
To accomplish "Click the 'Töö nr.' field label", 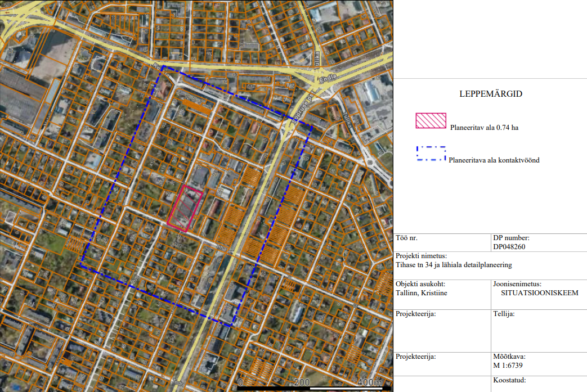I will tap(407, 238).
